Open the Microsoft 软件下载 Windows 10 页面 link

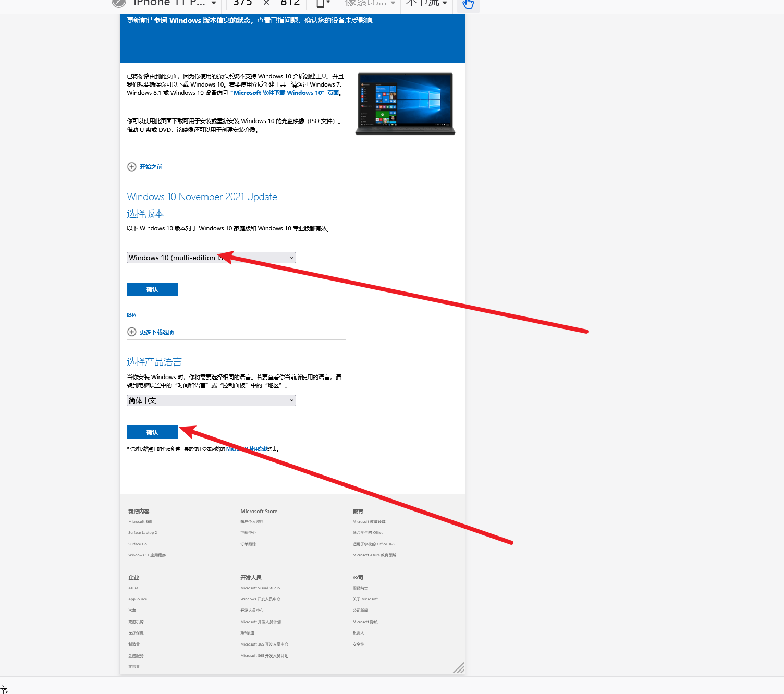[x=286, y=93]
